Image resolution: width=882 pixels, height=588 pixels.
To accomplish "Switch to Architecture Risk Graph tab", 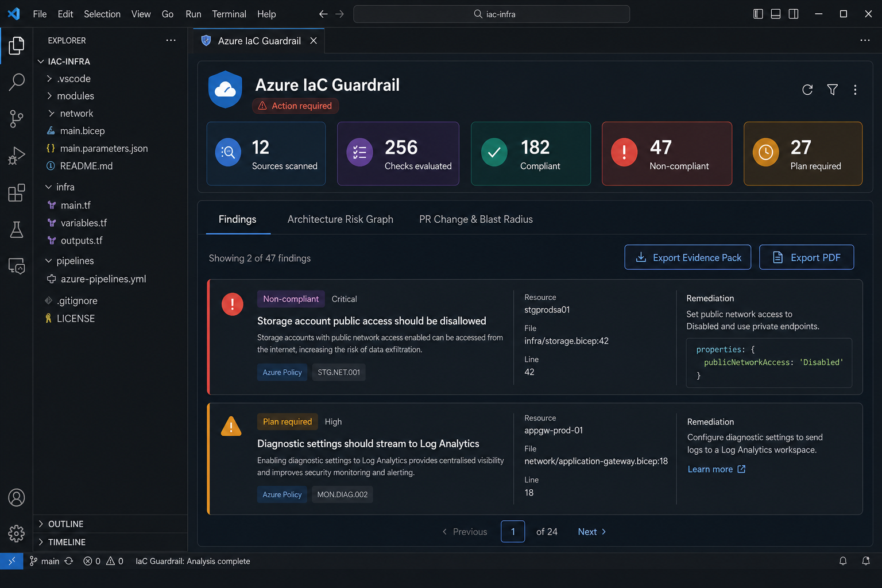I will (341, 219).
